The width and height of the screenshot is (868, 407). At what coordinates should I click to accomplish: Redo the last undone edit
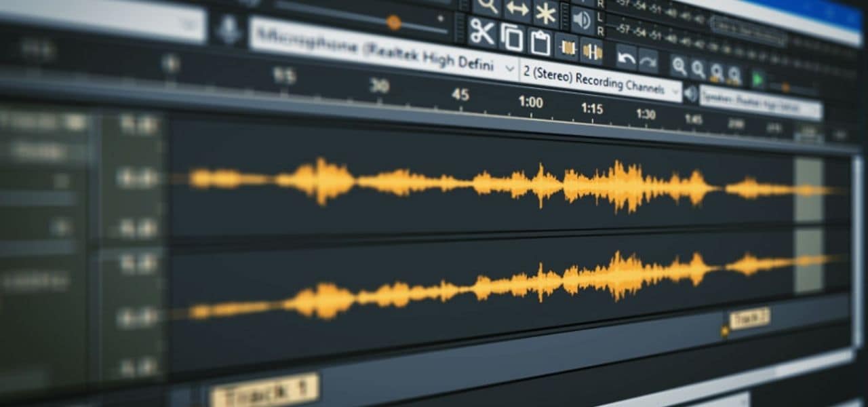648,62
